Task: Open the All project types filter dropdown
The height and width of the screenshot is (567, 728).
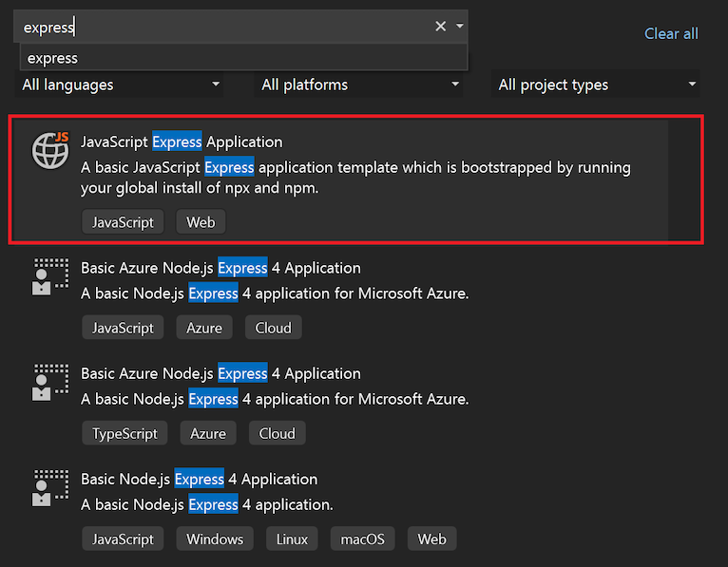Action: (x=598, y=85)
